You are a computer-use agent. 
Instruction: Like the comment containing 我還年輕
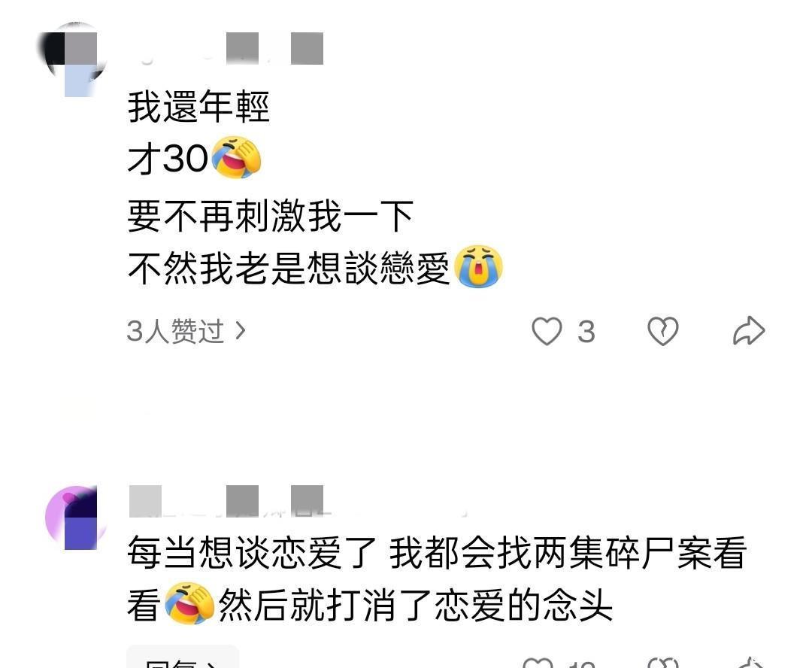tap(547, 331)
